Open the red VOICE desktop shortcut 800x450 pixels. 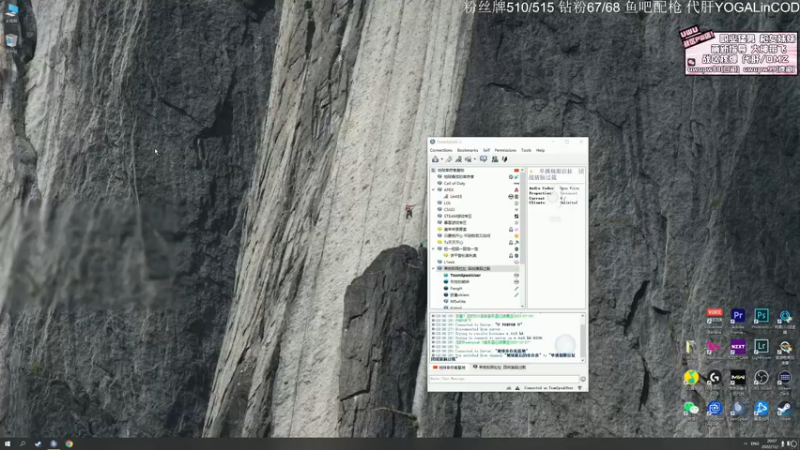(x=714, y=316)
